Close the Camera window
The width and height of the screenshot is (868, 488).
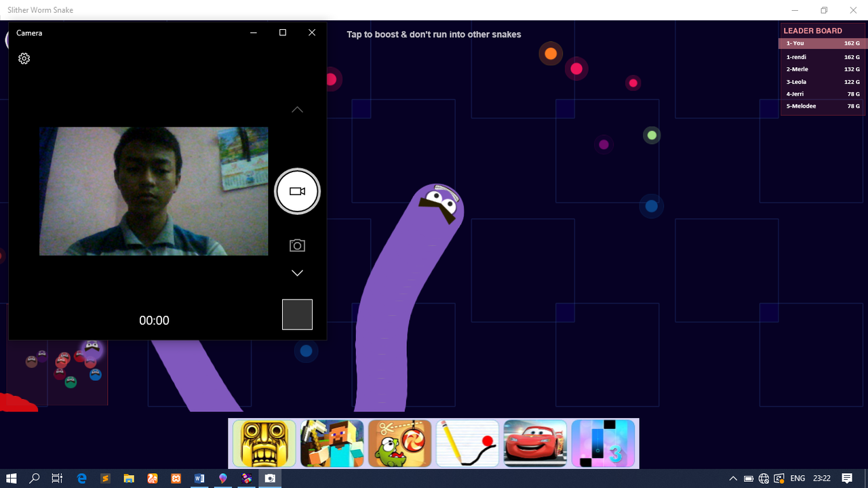[312, 33]
